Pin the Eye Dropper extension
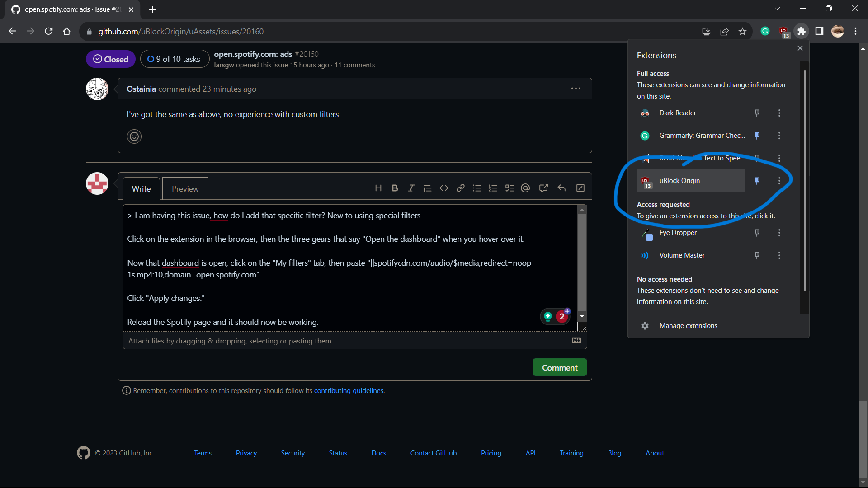The height and width of the screenshot is (488, 868). coord(757,233)
